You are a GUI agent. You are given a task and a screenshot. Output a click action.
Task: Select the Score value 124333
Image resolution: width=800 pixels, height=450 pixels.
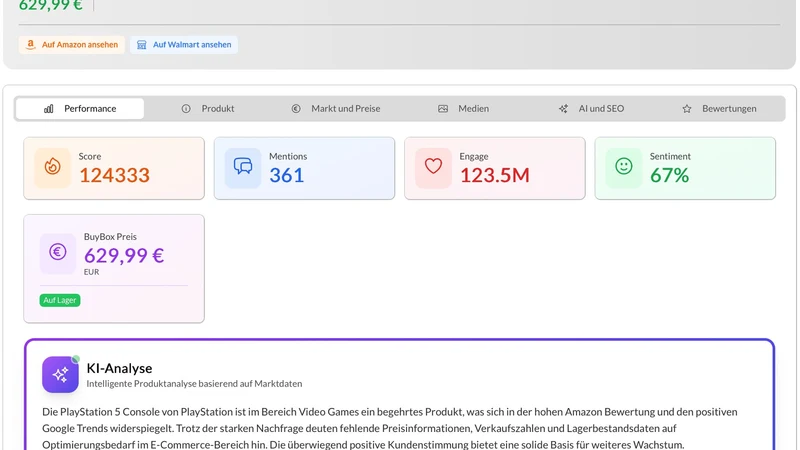[114, 176]
